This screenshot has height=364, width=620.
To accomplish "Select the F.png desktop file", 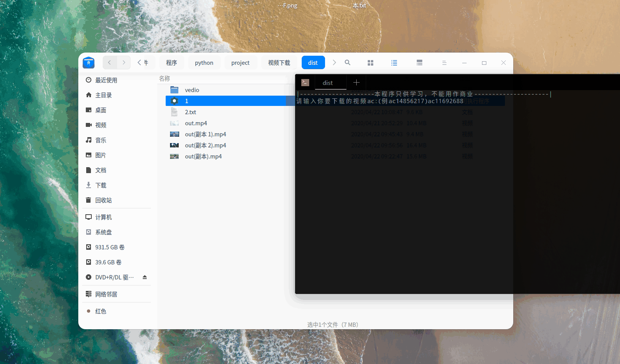I will [x=287, y=6].
